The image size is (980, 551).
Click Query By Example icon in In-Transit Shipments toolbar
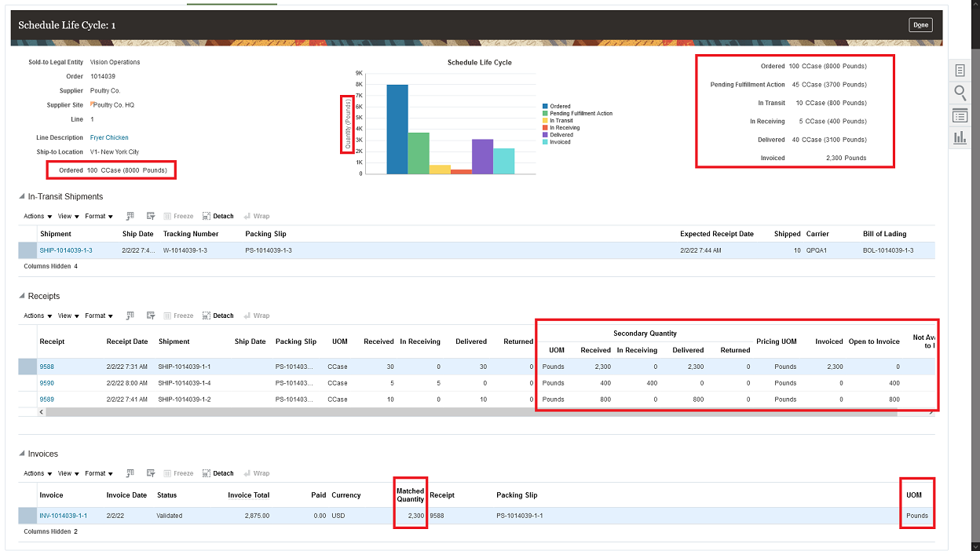(150, 216)
